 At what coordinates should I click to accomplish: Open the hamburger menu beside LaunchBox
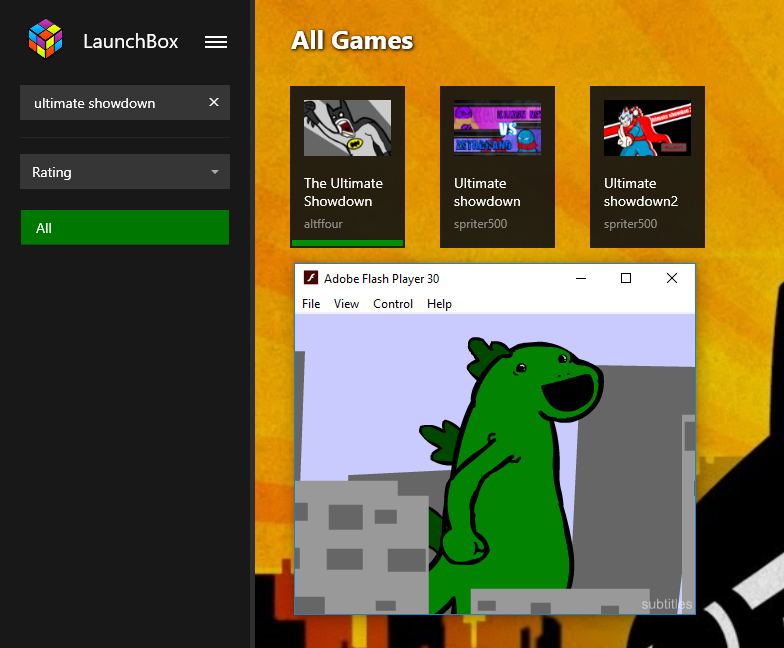tap(216, 41)
